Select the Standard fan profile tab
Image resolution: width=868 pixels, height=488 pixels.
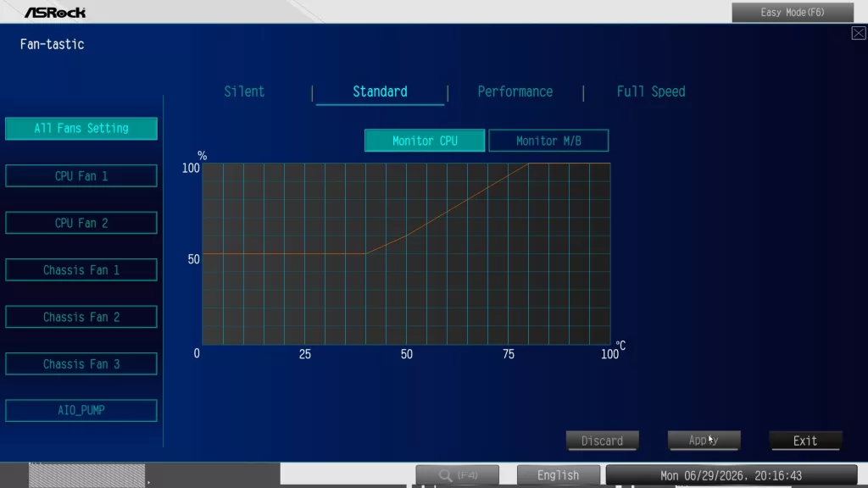click(380, 91)
